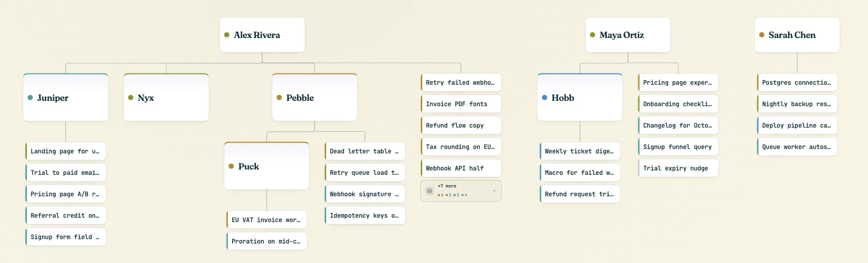The height and width of the screenshot is (263, 868).
Task: Open the 'Idempotency keys o…' task
Action: [365, 215]
